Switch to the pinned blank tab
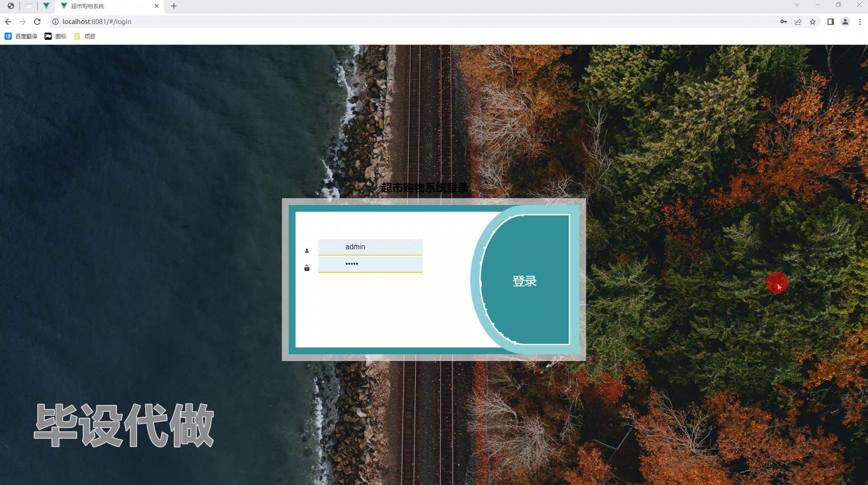Screen dimensions: 868x485 [x=28, y=6]
